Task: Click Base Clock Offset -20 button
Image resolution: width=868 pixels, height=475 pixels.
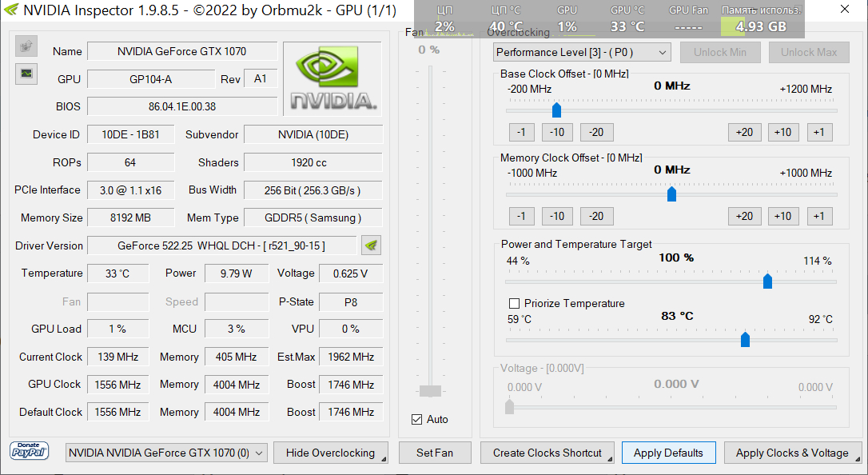Action: click(x=596, y=132)
